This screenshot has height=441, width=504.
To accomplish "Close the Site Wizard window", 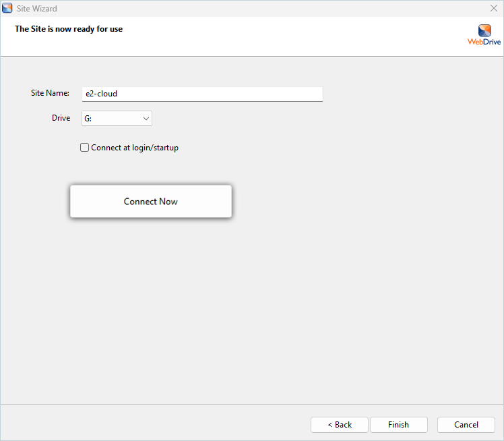I will tap(494, 8).
